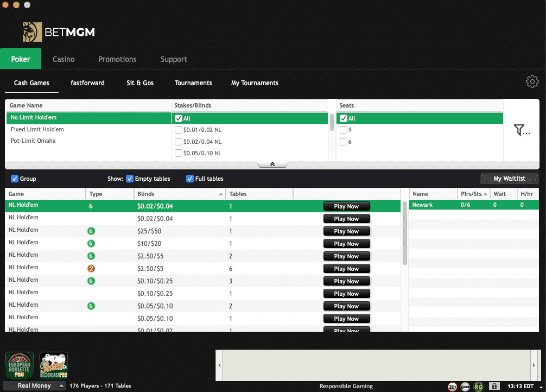
Task: Select the Newark table row
Action: (x=474, y=205)
